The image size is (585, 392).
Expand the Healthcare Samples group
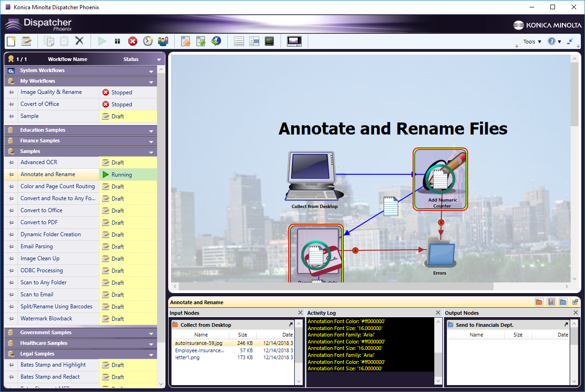151,344
